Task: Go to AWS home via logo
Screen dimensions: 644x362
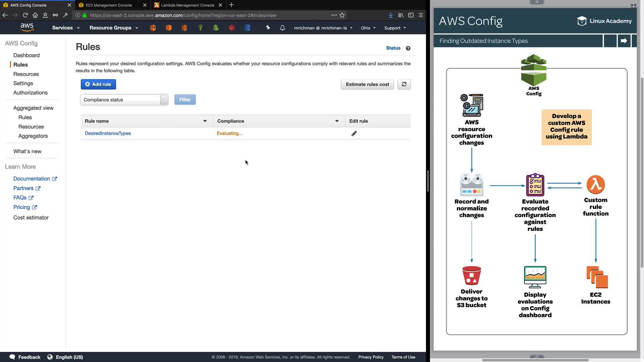Action: [27, 27]
